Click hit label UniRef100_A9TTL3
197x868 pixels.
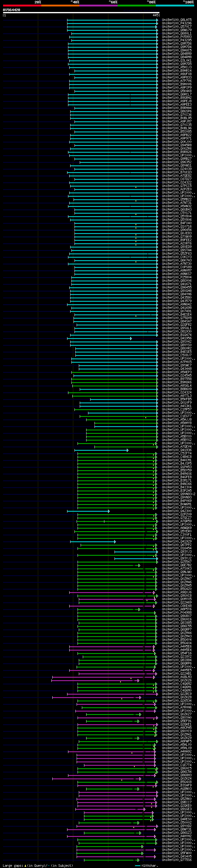[x=177, y=396]
